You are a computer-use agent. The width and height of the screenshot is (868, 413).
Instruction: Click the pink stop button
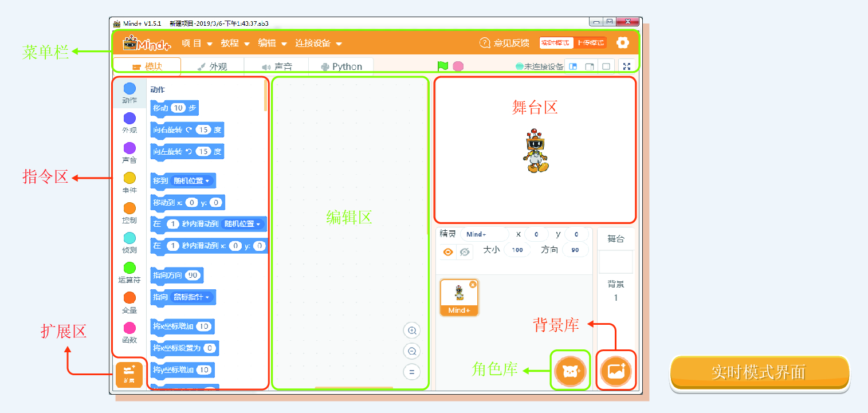pyautogui.click(x=458, y=66)
